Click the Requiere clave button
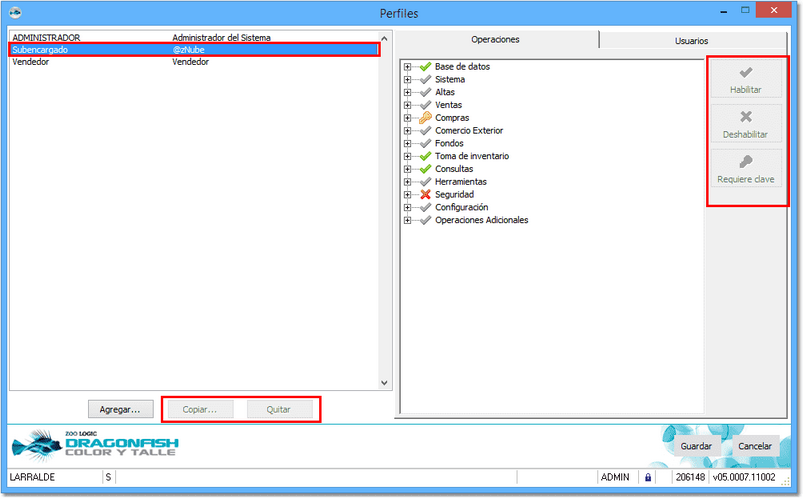The height and width of the screenshot is (499, 803). tap(746, 168)
